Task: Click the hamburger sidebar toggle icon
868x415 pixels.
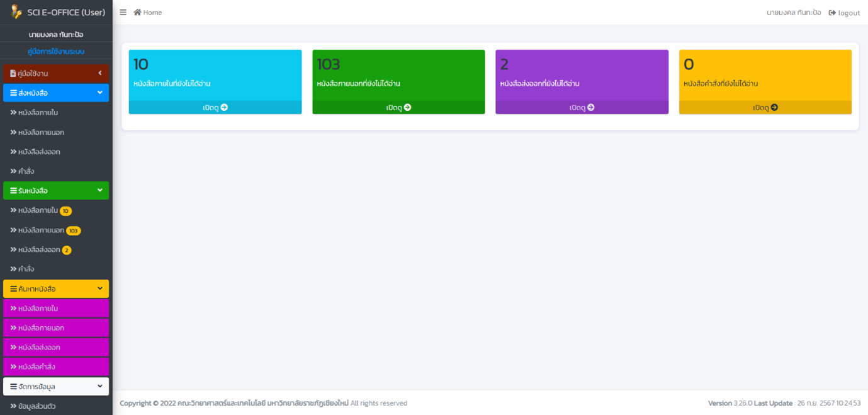Action: coord(123,13)
